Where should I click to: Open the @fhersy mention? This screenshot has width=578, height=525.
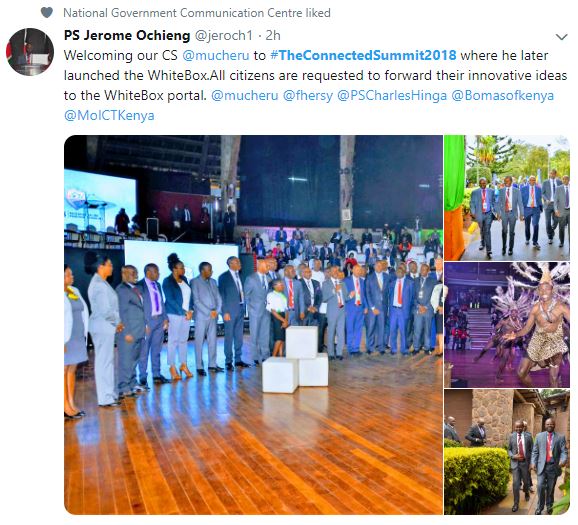coord(307,95)
